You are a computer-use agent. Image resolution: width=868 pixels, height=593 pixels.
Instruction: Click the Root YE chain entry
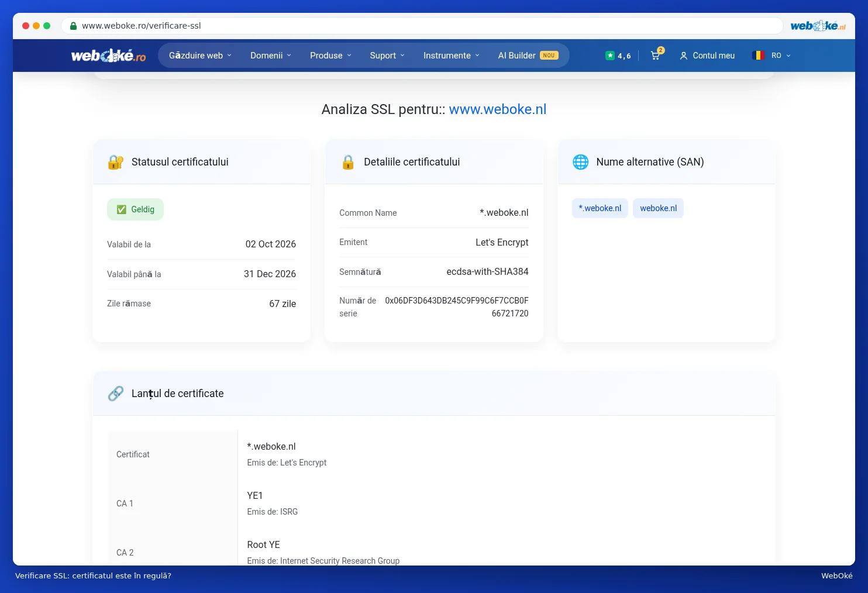point(263,544)
